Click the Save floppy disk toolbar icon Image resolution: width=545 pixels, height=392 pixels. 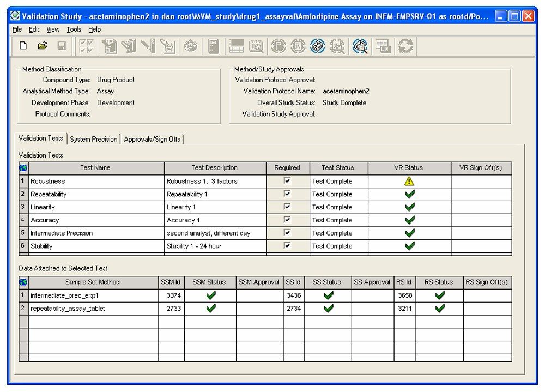pos(62,46)
